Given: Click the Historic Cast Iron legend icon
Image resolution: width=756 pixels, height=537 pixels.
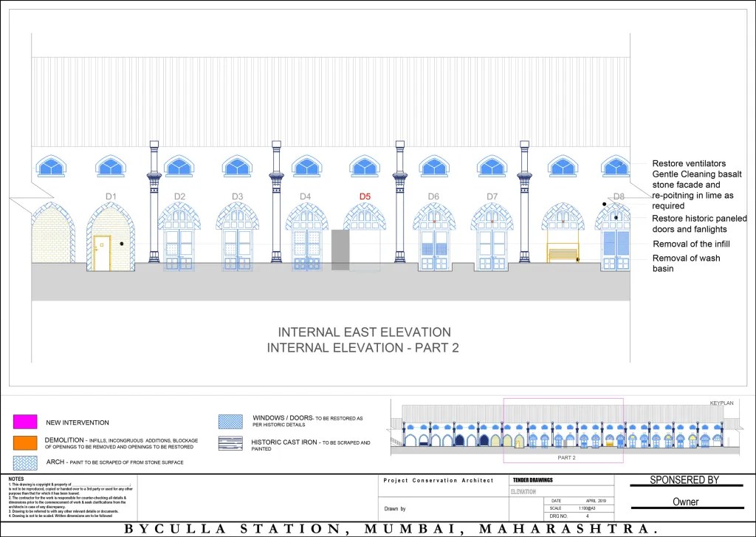Looking at the screenshot, I should pos(230,443).
